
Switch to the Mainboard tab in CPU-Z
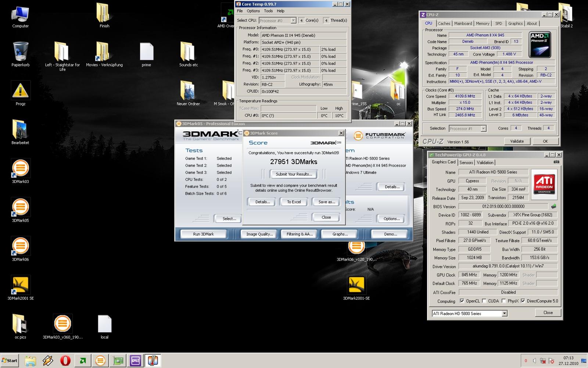pos(463,24)
